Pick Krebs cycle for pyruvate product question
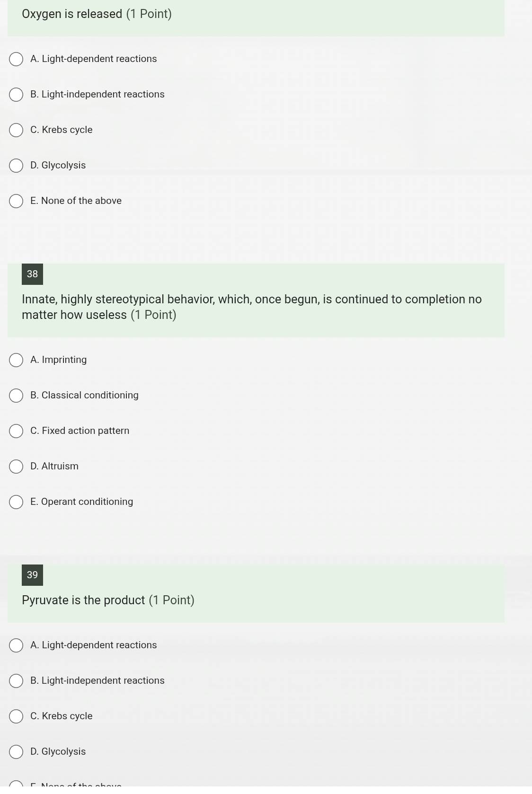532x794 pixels. pyautogui.click(x=16, y=716)
